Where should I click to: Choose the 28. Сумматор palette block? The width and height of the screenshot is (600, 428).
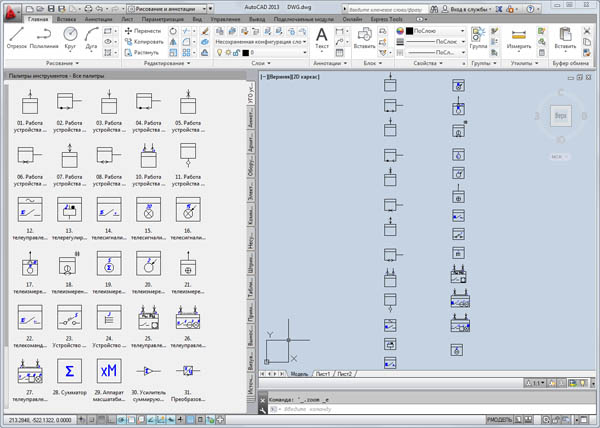69,371
